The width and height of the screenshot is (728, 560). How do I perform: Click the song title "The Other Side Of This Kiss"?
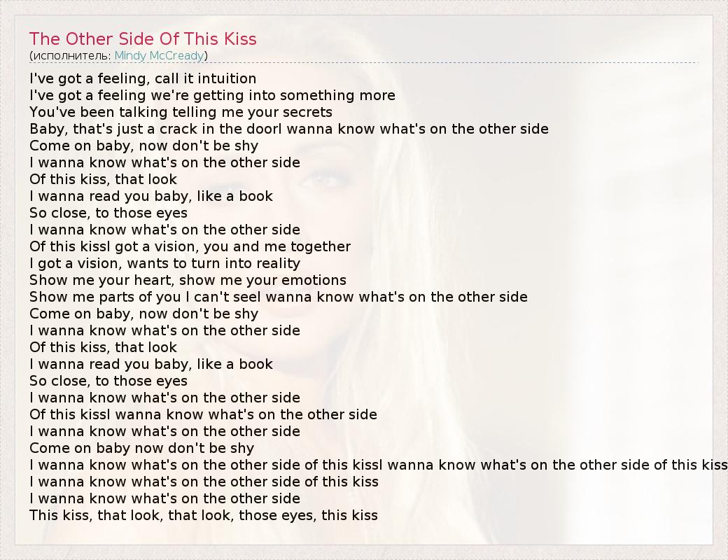click(x=143, y=38)
